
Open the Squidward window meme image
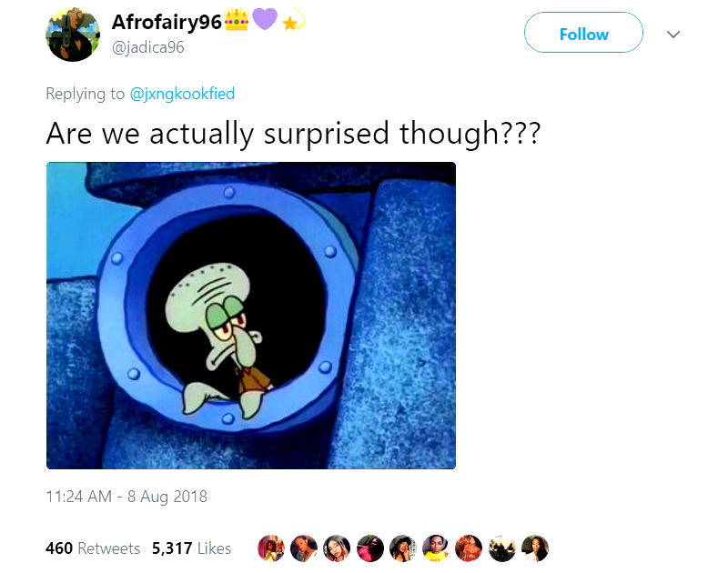click(x=251, y=316)
